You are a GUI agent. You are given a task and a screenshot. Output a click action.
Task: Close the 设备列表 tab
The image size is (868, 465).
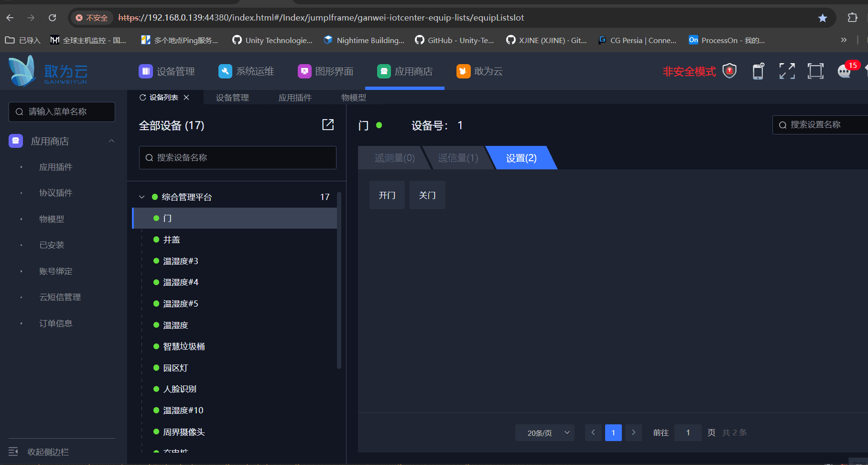tap(186, 98)
